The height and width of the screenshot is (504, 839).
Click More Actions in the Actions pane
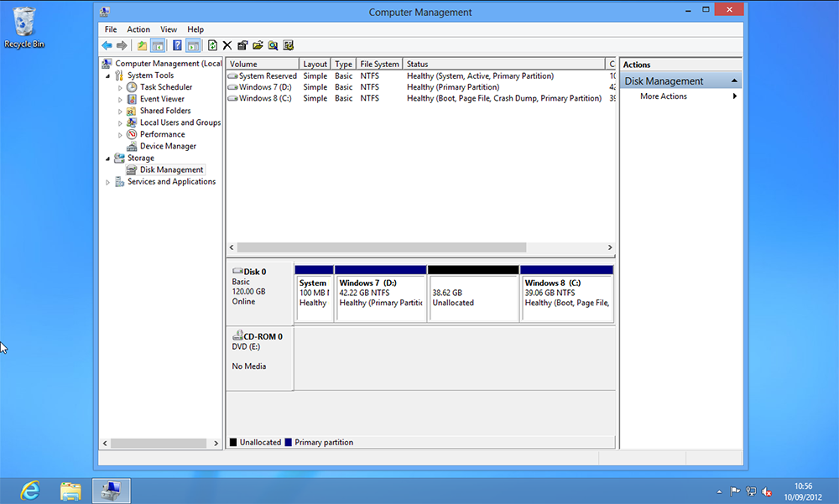[x=664, y=96]
